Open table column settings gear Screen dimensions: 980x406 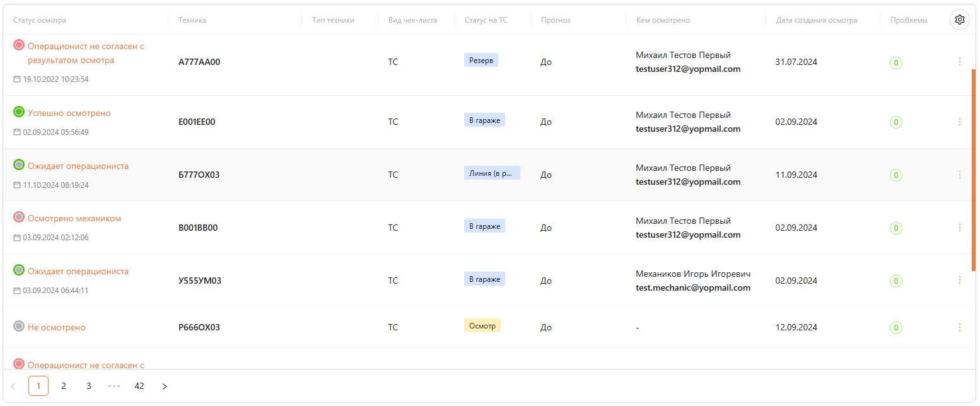(959, 20)
